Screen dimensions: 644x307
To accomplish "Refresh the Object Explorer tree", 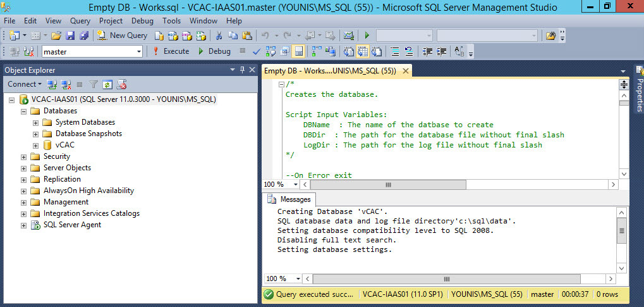I will point(107,84).
